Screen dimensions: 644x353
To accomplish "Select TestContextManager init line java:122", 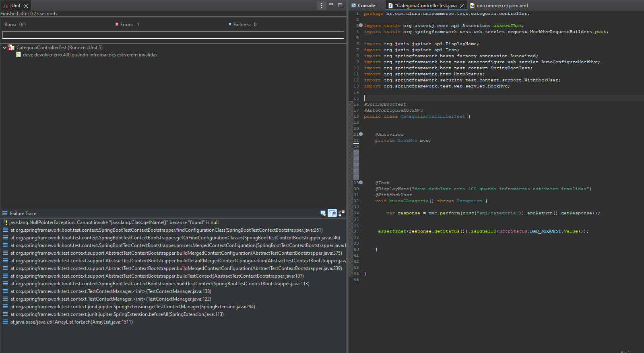I will click(x=111, y=299).
